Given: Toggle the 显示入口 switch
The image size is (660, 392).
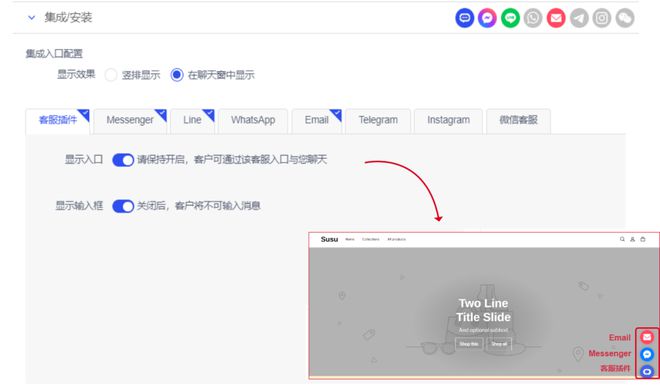Looking at the screenshot, I should (123, 160).
